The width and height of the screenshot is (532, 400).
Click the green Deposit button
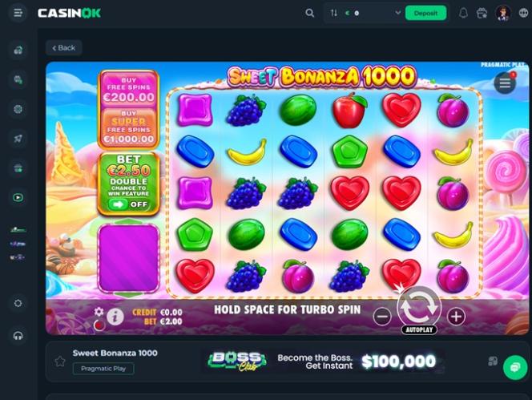tap(425, 13)
